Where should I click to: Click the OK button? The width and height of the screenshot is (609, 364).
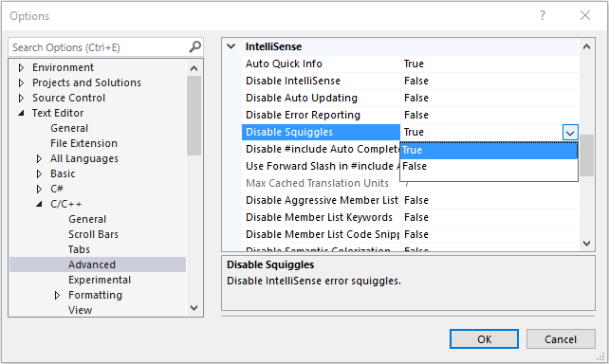pos(484,339)
